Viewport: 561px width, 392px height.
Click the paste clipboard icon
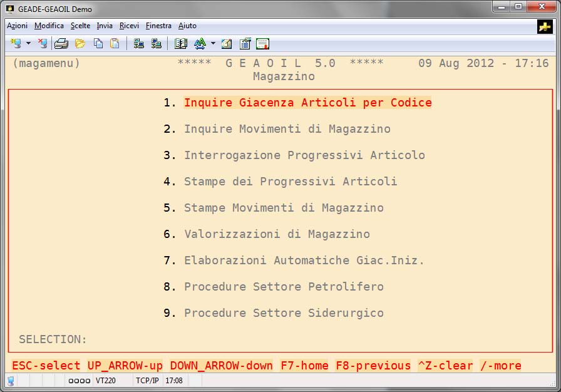click(x=115, y=43)
